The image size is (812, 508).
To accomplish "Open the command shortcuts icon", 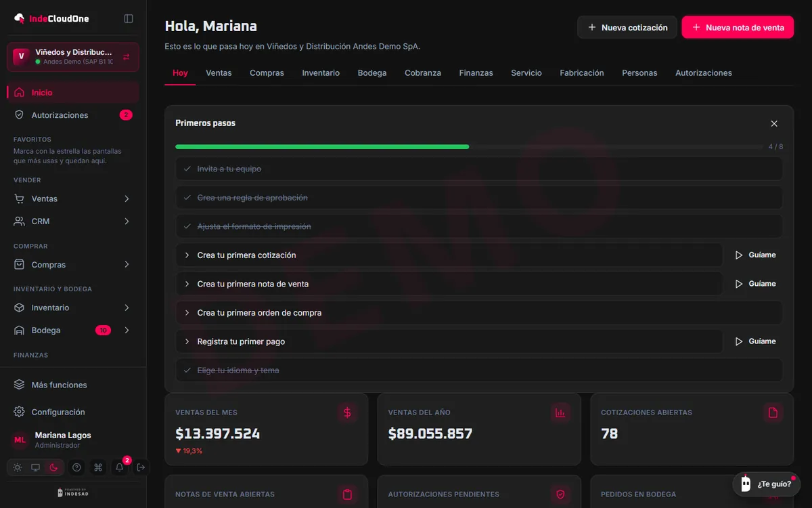I will 98,467.
